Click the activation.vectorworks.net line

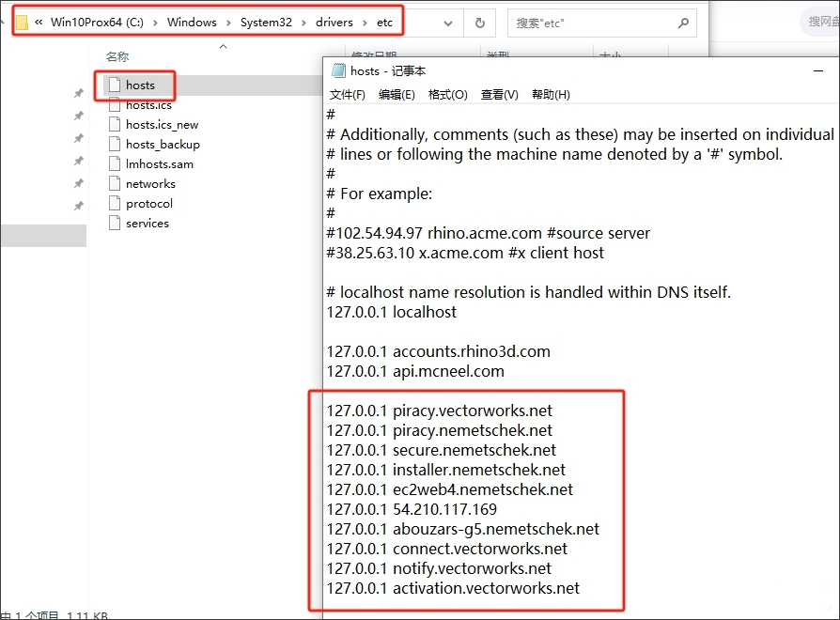[x=453, y=588]
